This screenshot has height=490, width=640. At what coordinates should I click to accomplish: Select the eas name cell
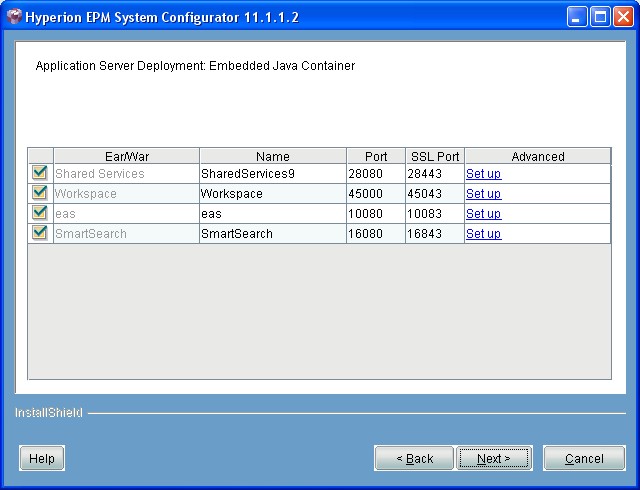point(273,214)
